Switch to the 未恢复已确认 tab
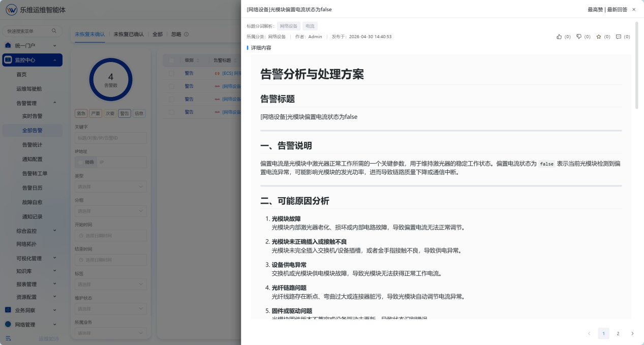 (x=129, y=34)
